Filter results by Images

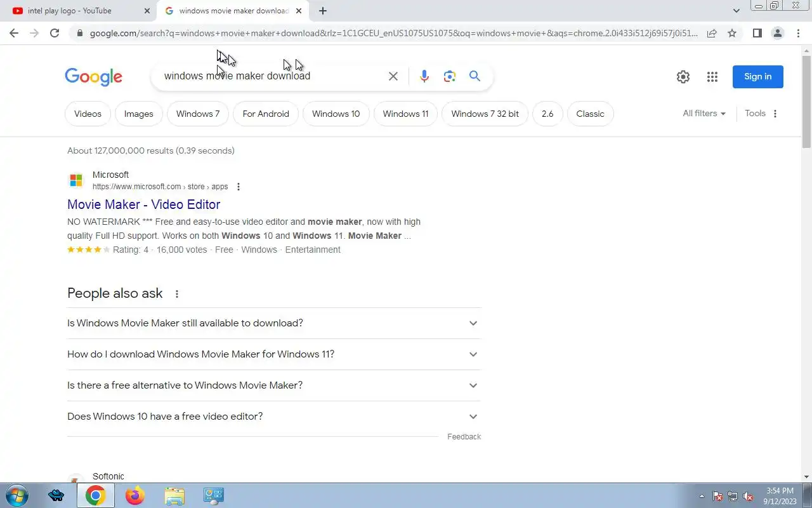[139, 114]
